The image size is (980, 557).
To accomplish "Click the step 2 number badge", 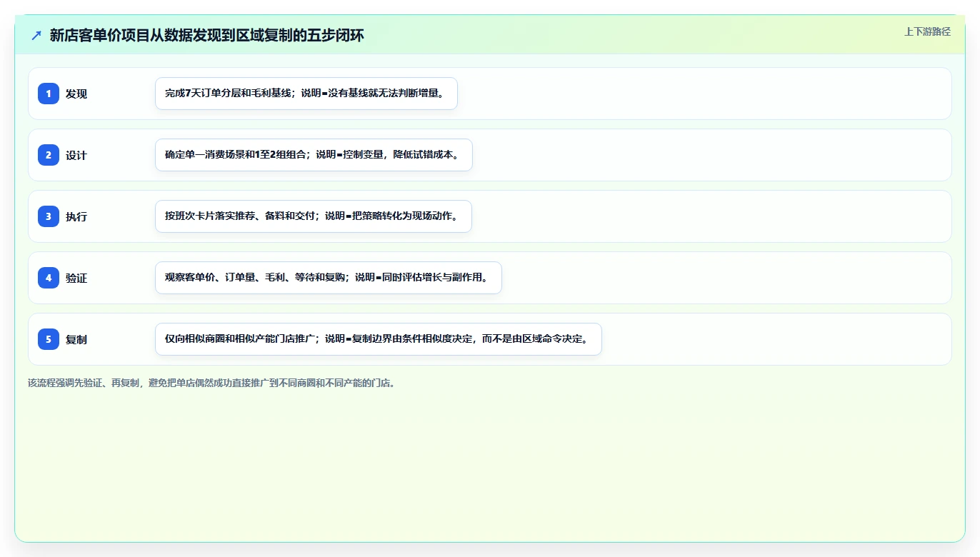I will click(49, 155).
